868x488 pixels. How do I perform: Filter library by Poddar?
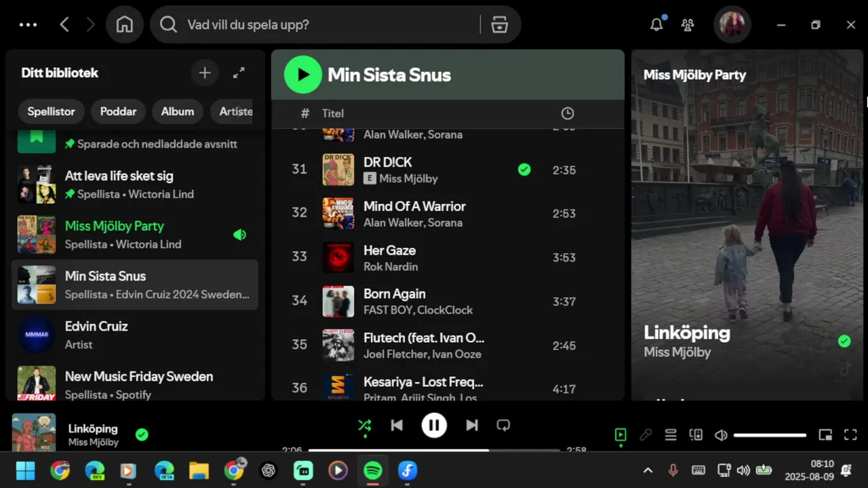pyautogui.click(x=118, y=112)
